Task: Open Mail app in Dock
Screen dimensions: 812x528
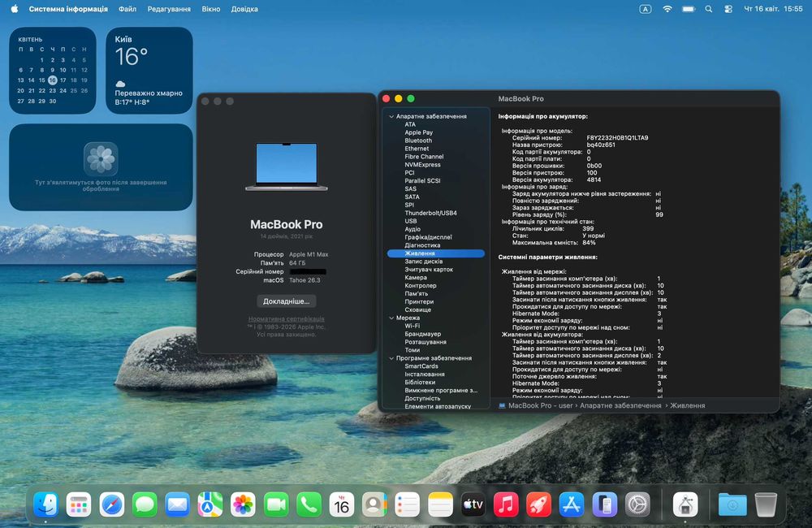Action: point(177,504)
